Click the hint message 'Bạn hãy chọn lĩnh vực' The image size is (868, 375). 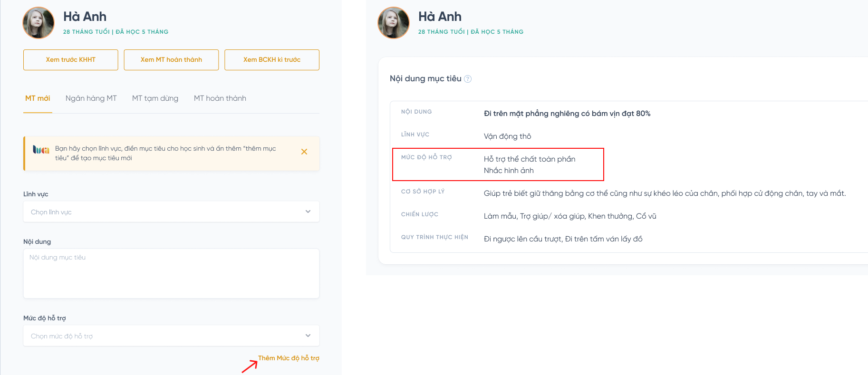(165, 153)
